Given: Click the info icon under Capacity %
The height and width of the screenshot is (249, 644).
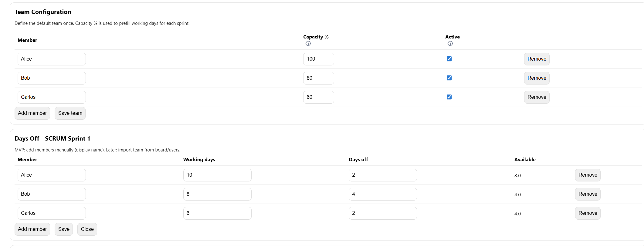Looking at the screenshot, I should 308,44.
